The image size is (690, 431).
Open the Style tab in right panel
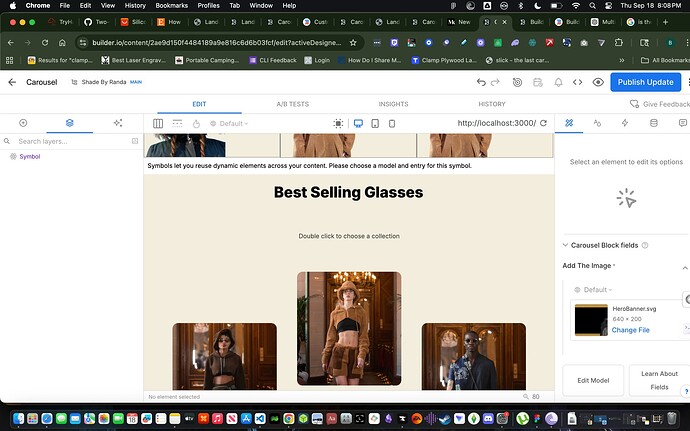(x=597, y=123)
